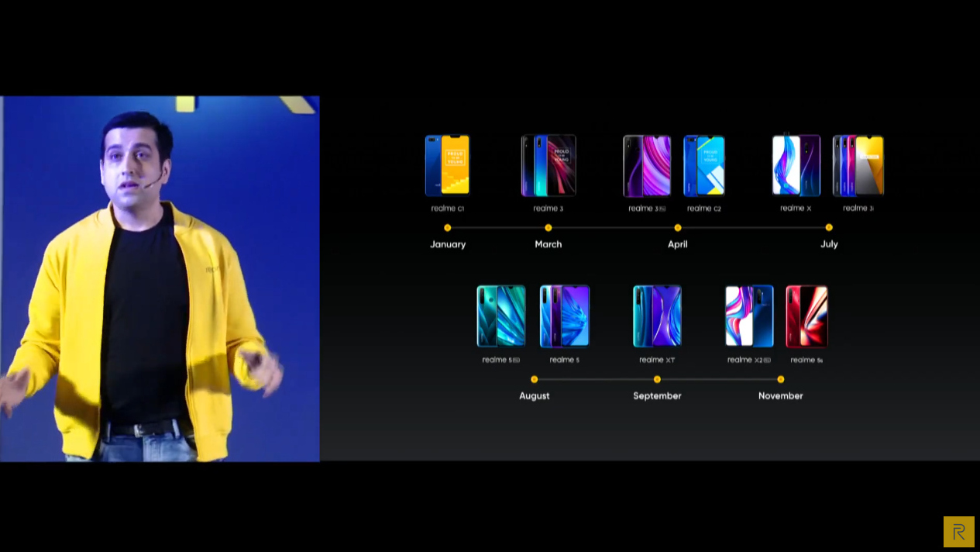980x552 pixels.
Task: Click the "realme 3 Pro" caption
Action: tap(647, 209)
